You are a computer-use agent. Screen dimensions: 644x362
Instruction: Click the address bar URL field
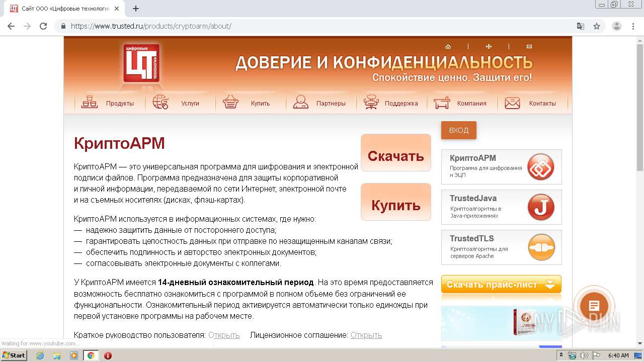322,26
